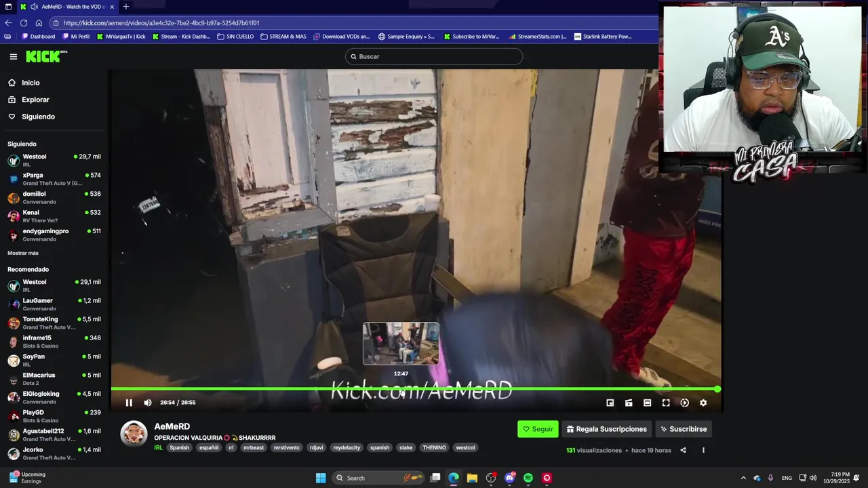Click the playback speed circular icon

coord(684,403)
